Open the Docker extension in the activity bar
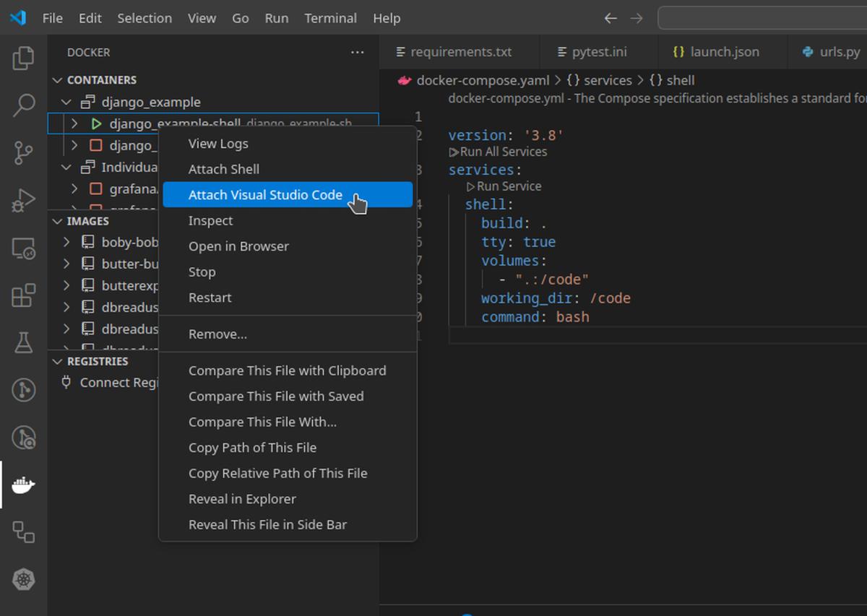 (24, 485)
